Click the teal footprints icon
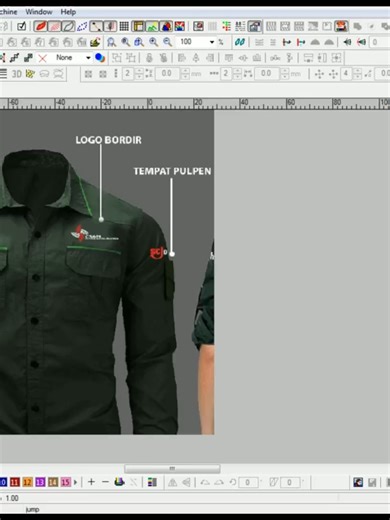This screenshot has width=390, height=520. pos(239,42)
